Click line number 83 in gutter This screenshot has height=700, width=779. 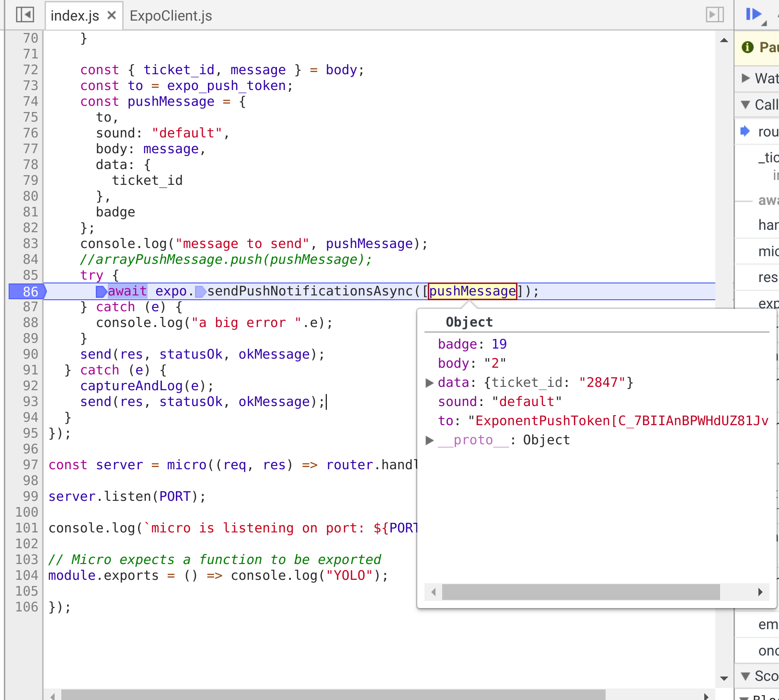pyautogui.click(x=30, y=244)
